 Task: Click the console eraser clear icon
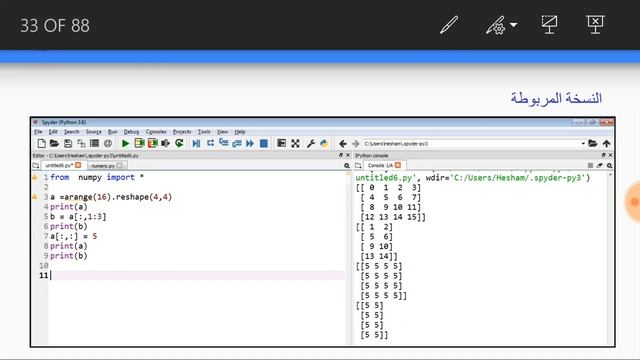click(x=600, y=165)
